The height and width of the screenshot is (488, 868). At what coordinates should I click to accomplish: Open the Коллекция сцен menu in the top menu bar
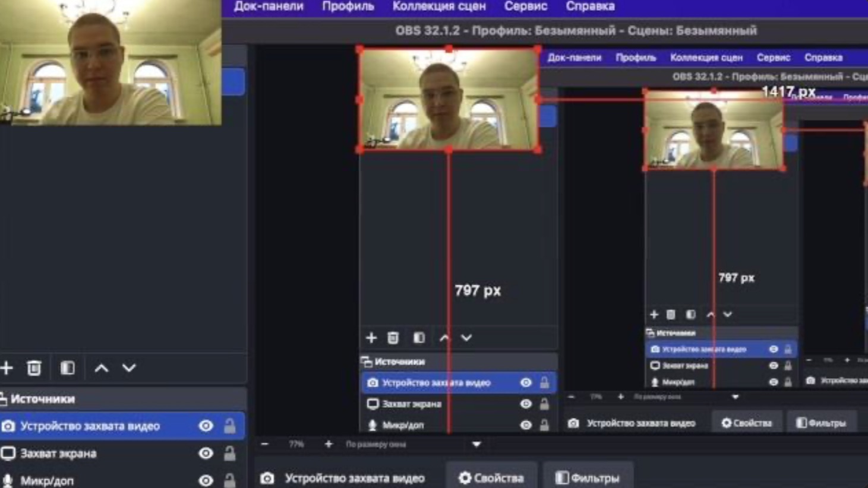pyautogui.click(x=439, y=7)
